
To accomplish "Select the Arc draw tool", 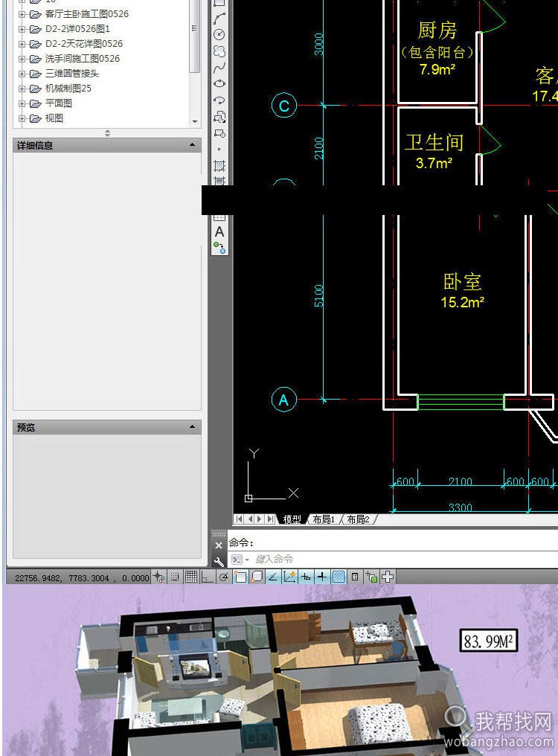I will point(219,19).
